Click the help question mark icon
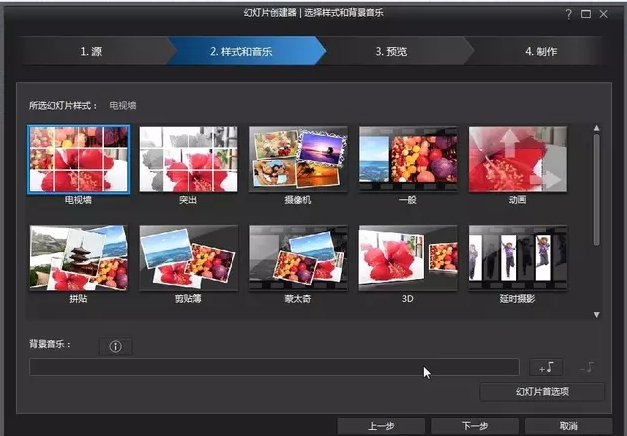The width and height of the screenshot is (627, 436). (x=570, y=14)
